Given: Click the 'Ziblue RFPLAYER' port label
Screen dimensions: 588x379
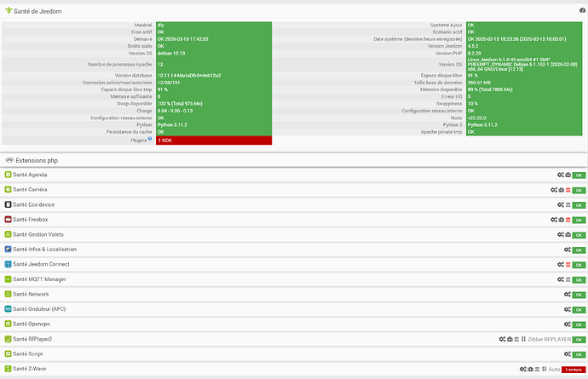Looking at the screenshot, I should [x=549, y=339].
